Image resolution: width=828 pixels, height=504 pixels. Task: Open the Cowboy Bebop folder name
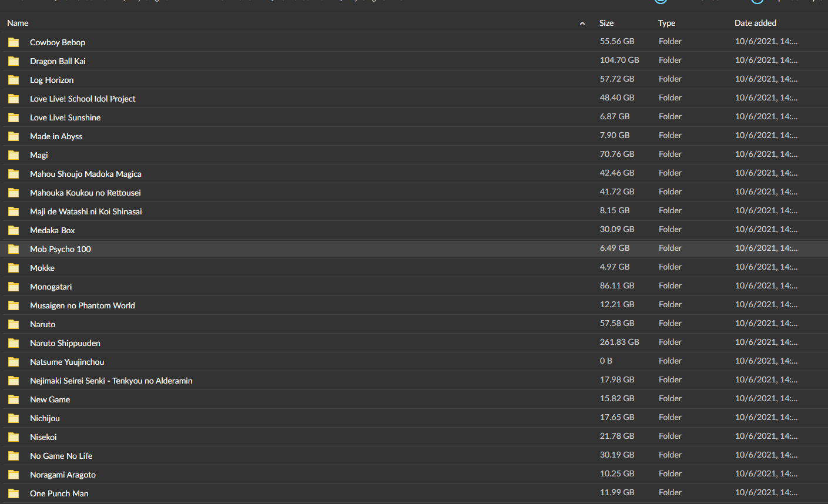58,42
